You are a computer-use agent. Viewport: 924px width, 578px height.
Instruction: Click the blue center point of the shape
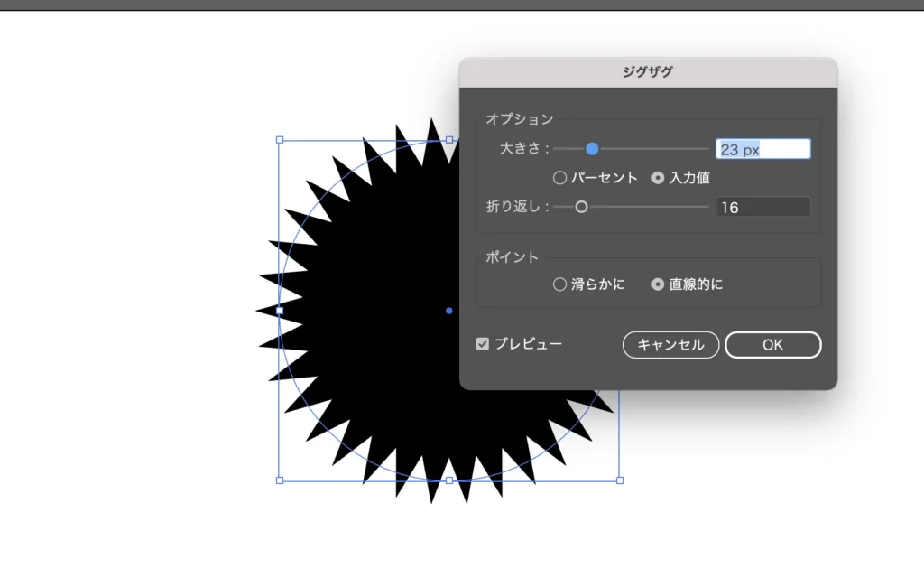[x=449, y=311]
